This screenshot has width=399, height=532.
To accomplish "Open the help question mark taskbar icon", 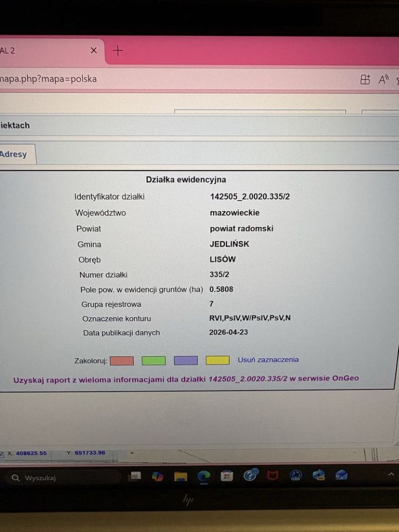I will tap(250, 475).
